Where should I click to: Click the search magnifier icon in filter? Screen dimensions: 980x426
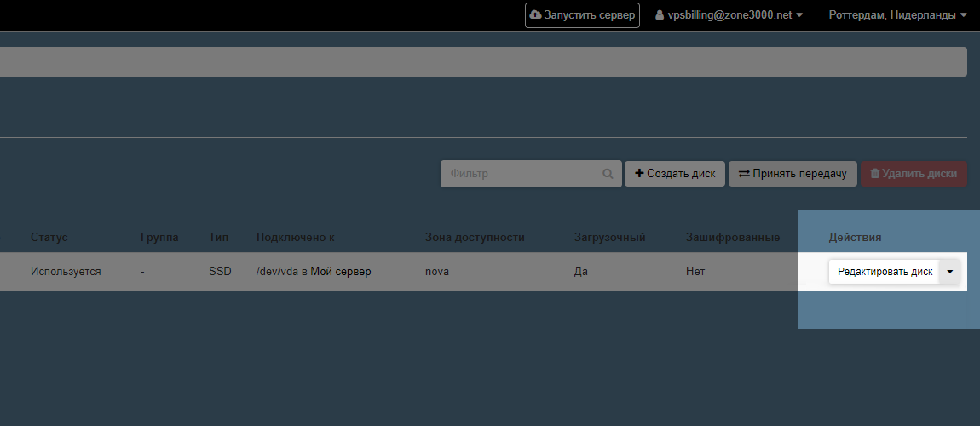tap(608, 174)
